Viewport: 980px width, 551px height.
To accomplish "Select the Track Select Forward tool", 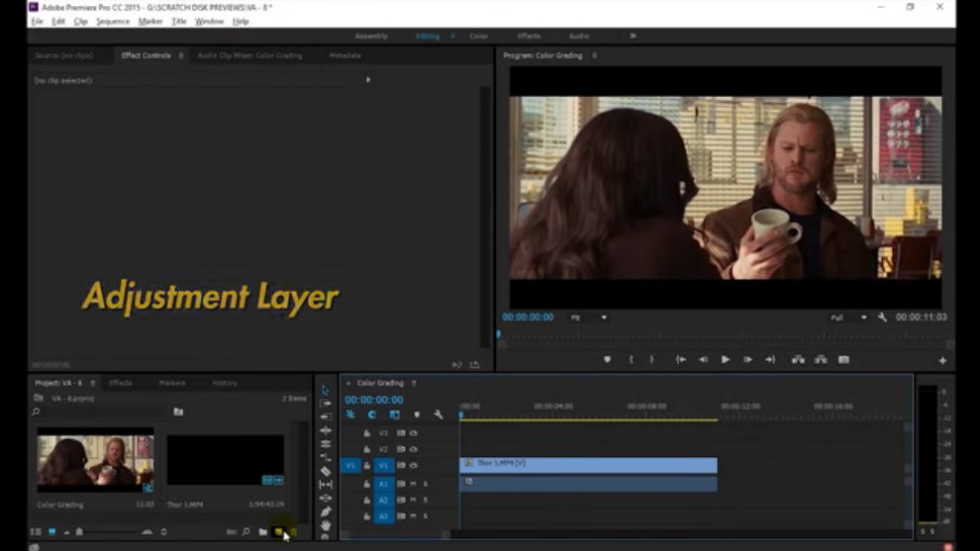I will click(325, 404).
